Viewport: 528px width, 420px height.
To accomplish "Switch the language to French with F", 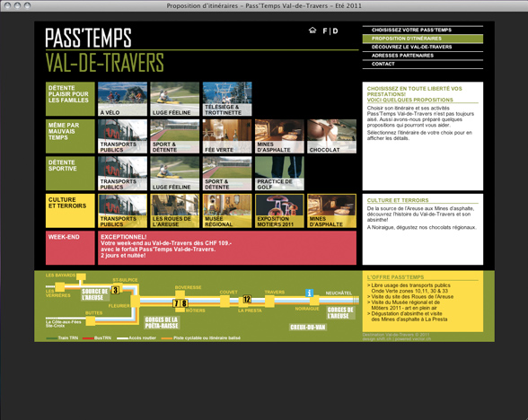I will 325,31.
